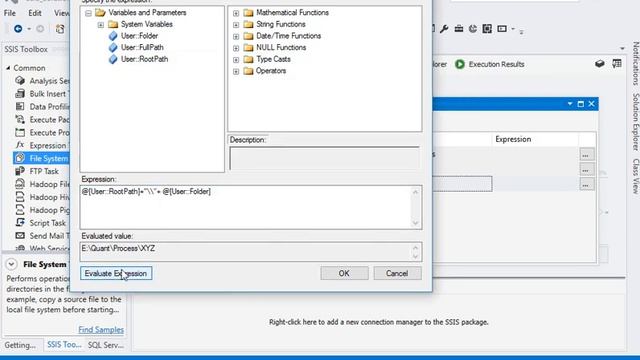Click the Variables grid icon at top right
Viewport: 640px width, 360px height.
click(x=617, y=64)
